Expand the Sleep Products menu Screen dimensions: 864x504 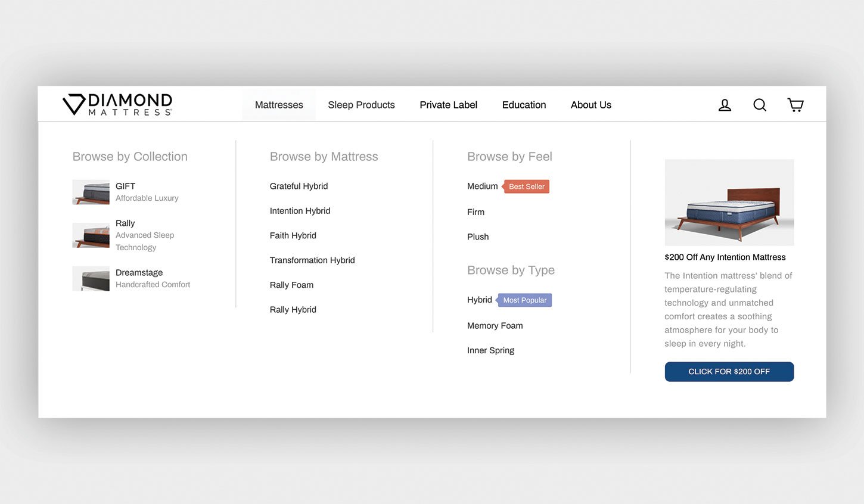click(x=361, y=105)
